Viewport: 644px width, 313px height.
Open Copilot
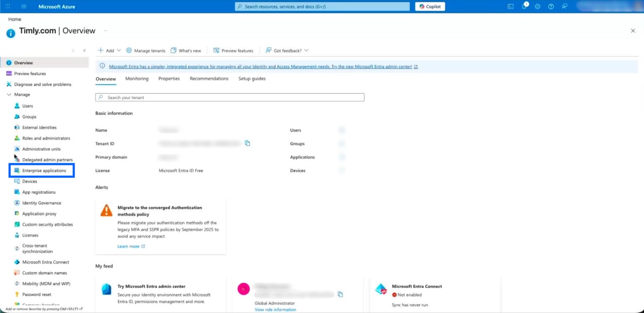click(430, 6)
